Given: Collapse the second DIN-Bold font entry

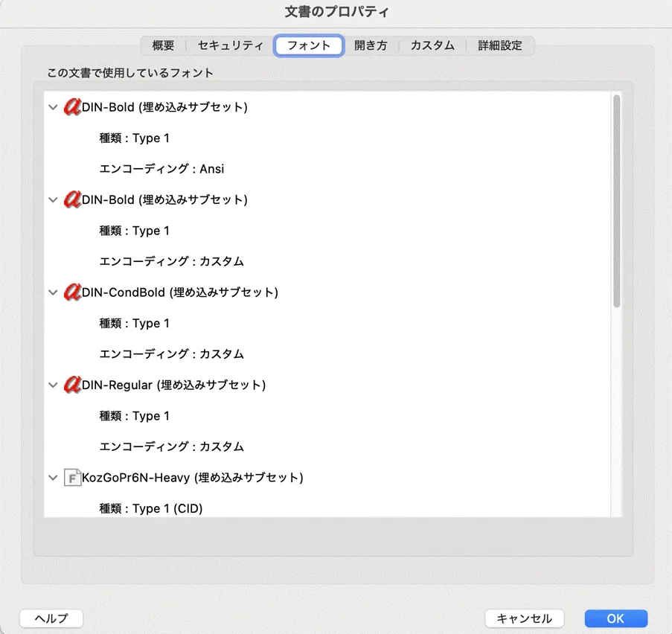Looking at the screenshot, I should (x=52, y=199).
